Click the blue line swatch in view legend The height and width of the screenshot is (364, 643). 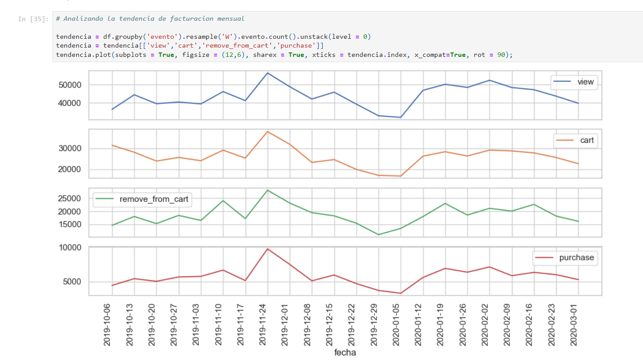pyautogui.click(x=562, y=82)
